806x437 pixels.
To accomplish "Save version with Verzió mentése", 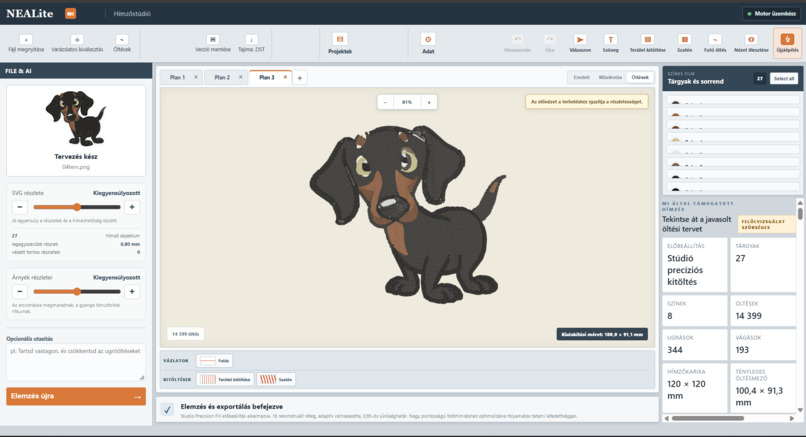I will point(213,44).
